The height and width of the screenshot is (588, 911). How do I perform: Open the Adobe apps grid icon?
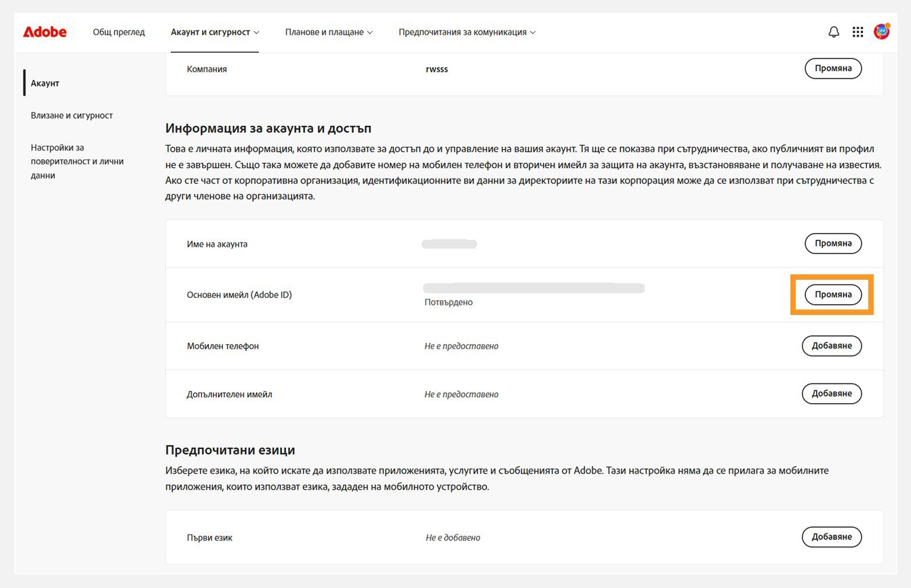tap(857, 31)
